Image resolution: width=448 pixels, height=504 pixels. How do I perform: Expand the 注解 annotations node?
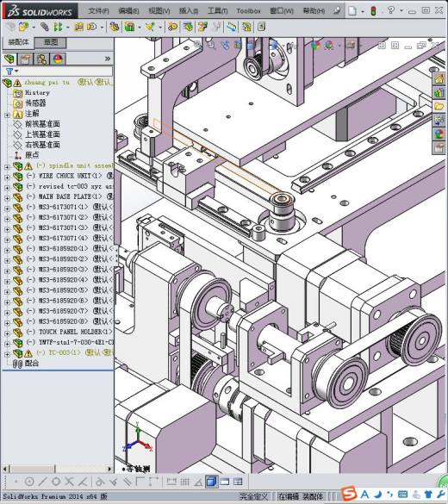(7, 115)
